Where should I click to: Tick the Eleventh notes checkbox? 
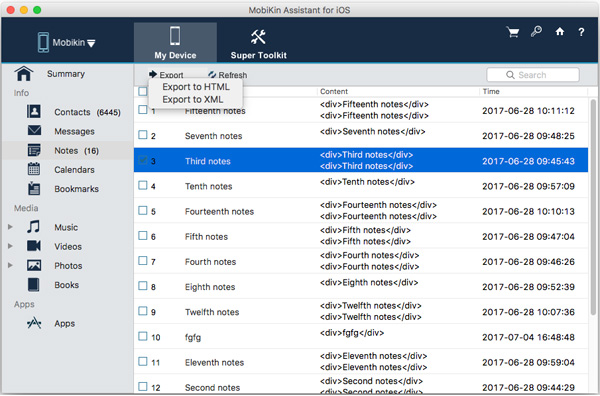coord(143,361)
